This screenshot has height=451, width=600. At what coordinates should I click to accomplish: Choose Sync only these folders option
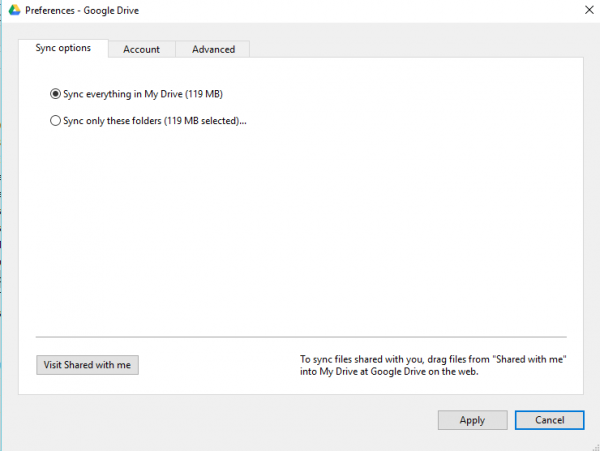[x=55, y=120]
